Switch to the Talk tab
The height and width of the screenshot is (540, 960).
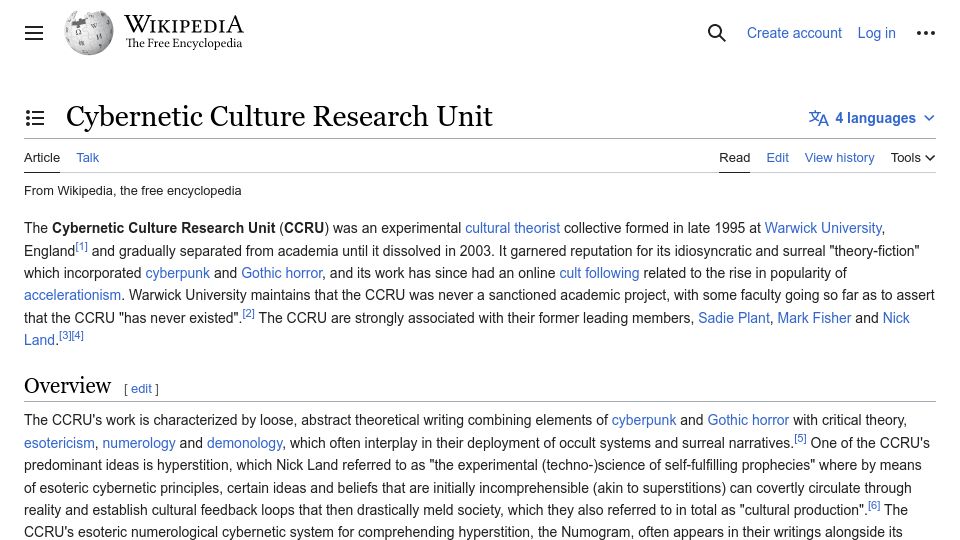[88, 158]
